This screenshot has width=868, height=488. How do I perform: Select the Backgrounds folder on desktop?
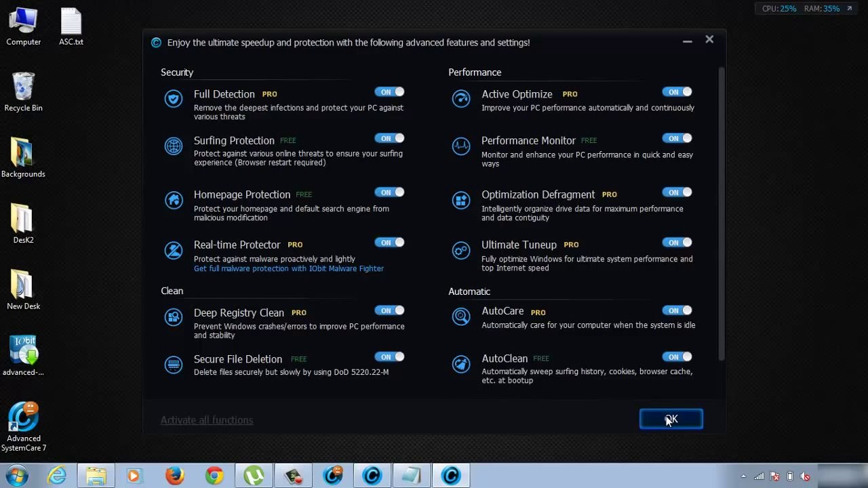coord(23,158)
